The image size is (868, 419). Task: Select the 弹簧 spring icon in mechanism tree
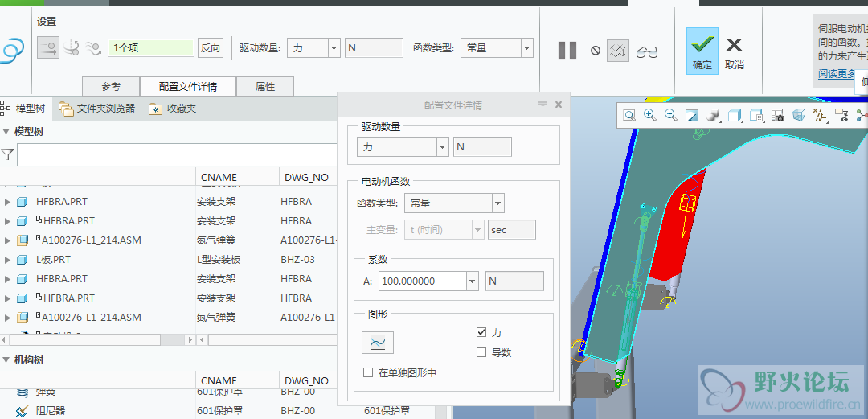[x=23, y=392]
